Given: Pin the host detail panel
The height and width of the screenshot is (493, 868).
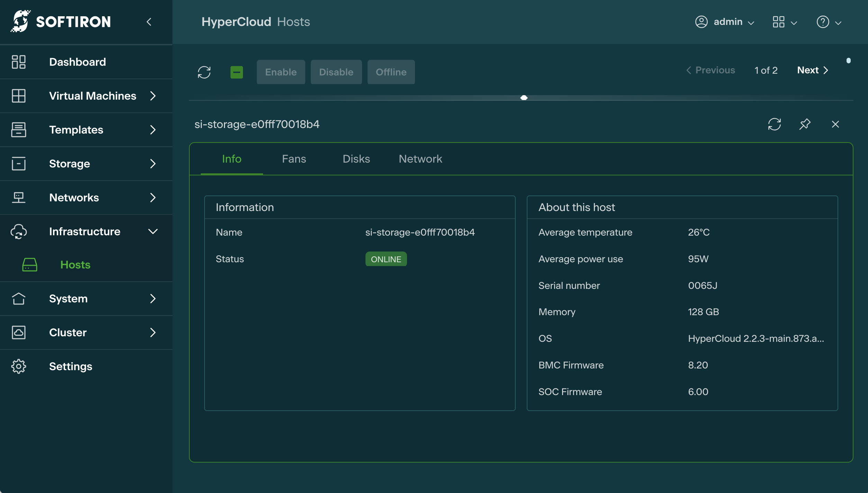Looking at the screenshot, I should coord(805,124).
